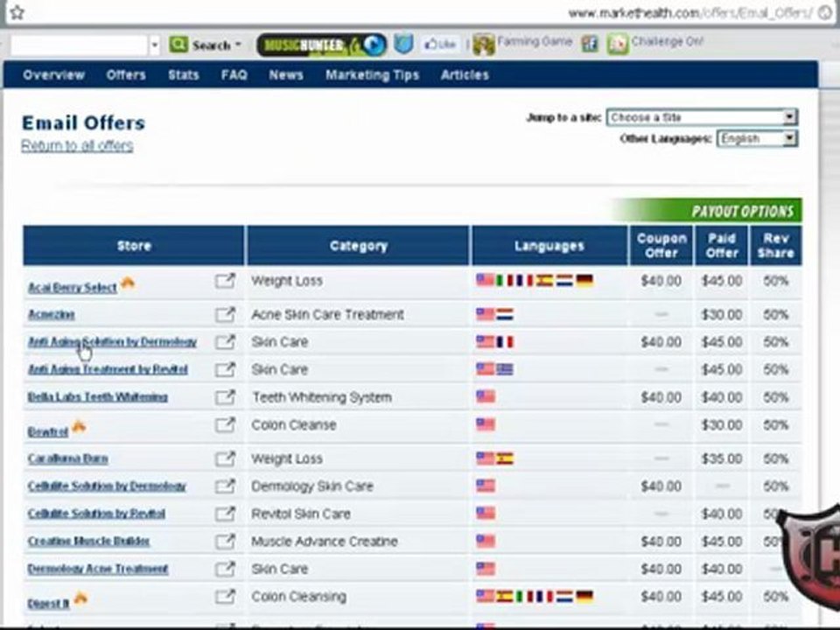Open external icon for Cellulite Solution by Dermology
Image resolution: width=840 pixels, height=630 pixels.
click(x=225, y=486)
